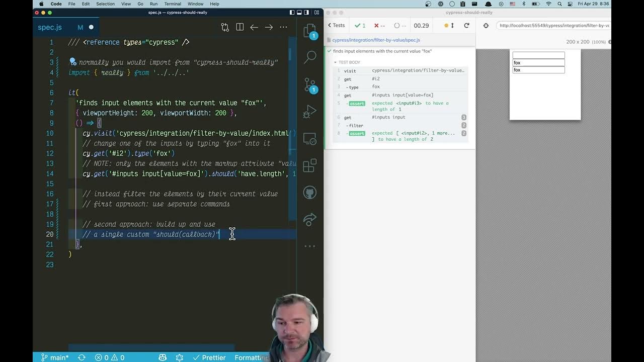
Task: Show additional activity bar views
Action: tap(310, 246)
